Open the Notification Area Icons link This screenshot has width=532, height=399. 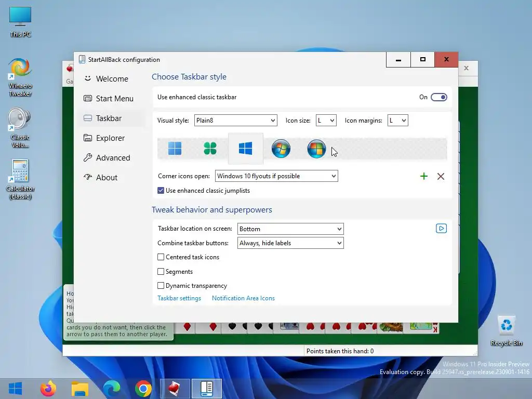243,298
